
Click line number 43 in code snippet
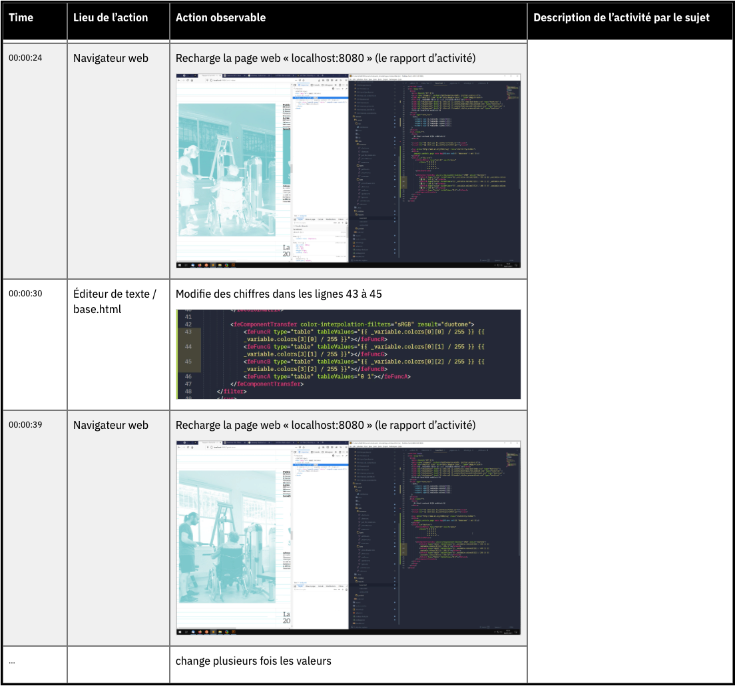(x=188, y=331)
